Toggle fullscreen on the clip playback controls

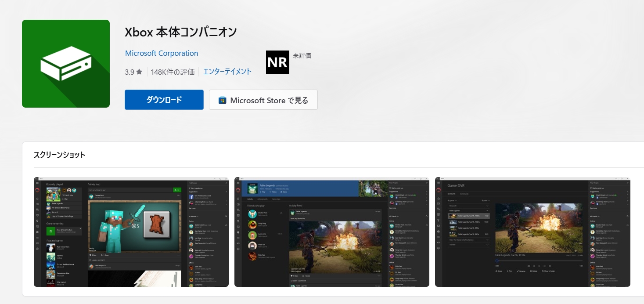[x=550, y=265]
